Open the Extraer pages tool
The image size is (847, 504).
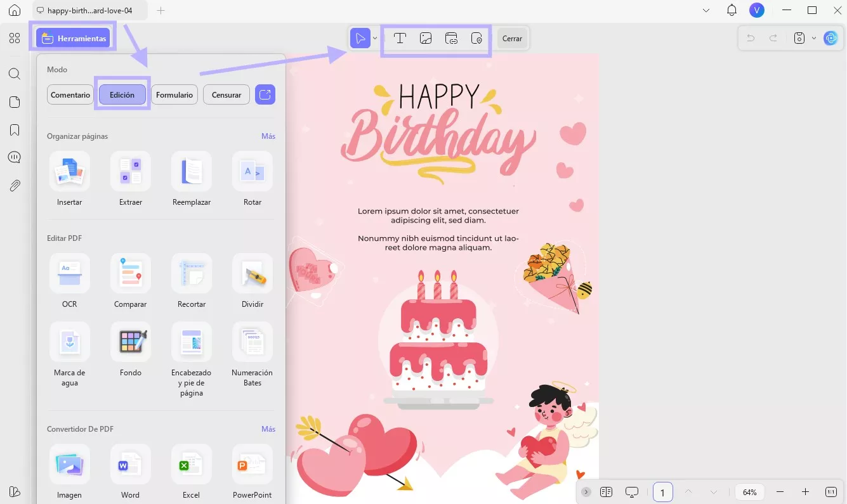pos(131,179)
